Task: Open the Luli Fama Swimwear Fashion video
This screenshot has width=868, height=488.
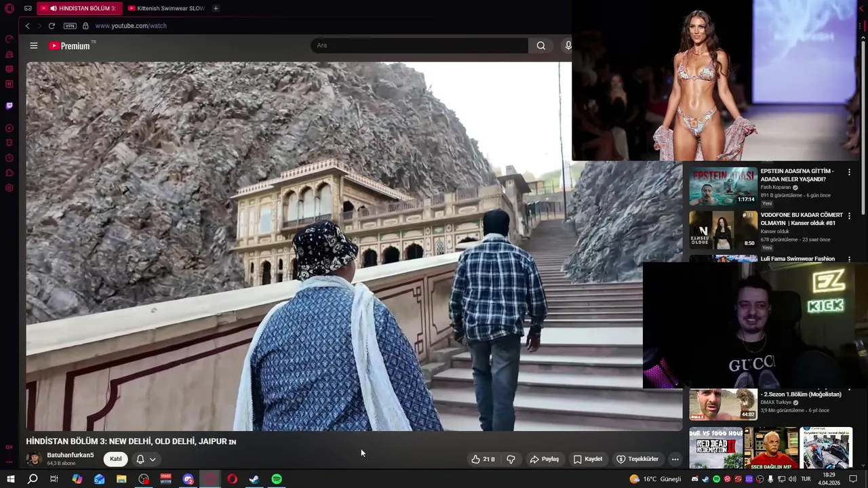Action: [x=797, y=259]
